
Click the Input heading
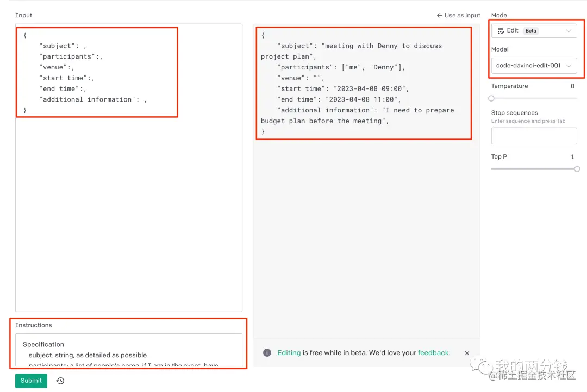(x=23, y=15)
